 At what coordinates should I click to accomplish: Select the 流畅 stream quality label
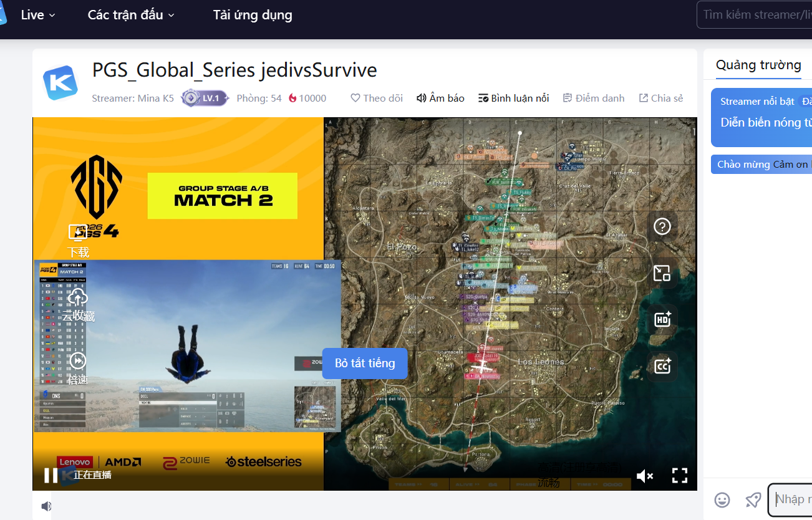point(549,483)
